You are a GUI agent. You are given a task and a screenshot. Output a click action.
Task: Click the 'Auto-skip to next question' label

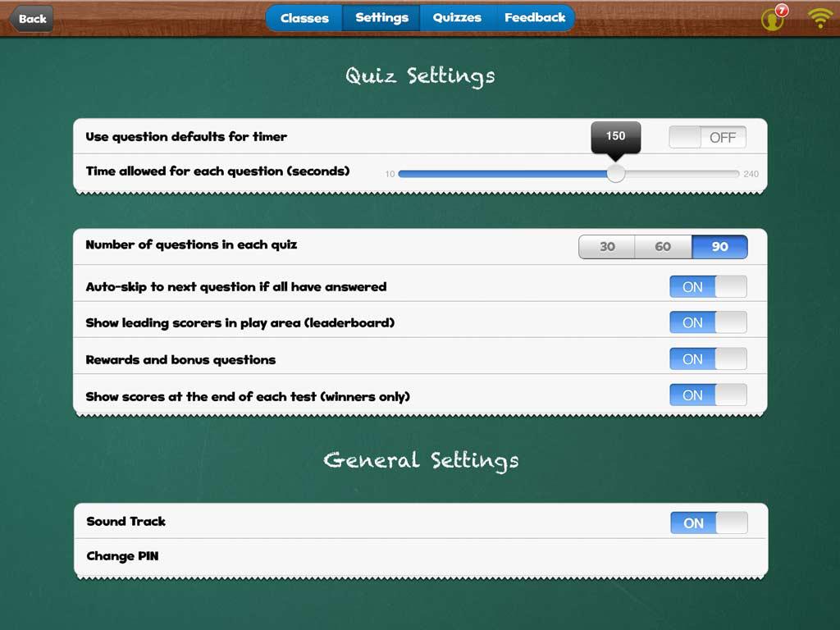click(x=235, y=287)
